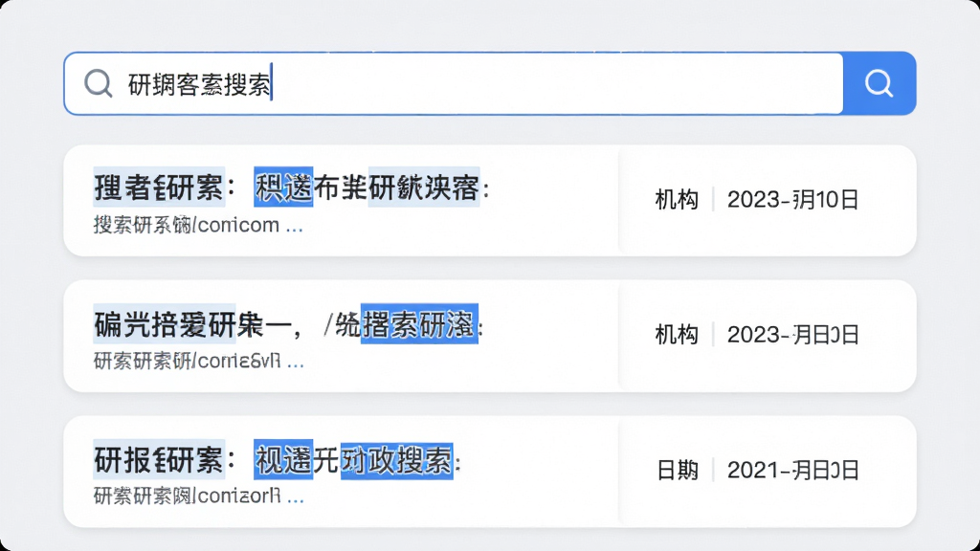Click 机构 label on second result
The width and height of the screenshot is (980, 551).
(x=677, y=335)
